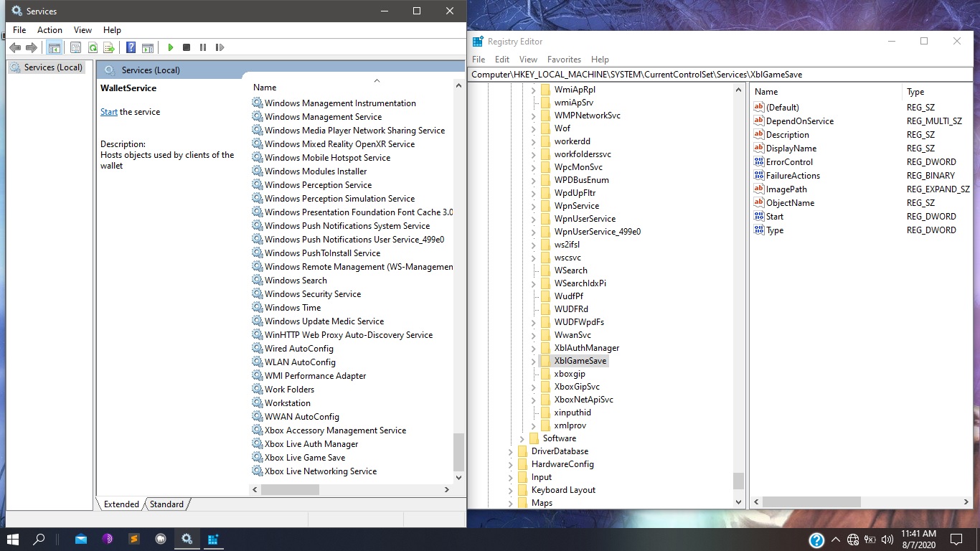
Task: Open Properties icon in Services toolbar
Action: [x=75, y=47]
